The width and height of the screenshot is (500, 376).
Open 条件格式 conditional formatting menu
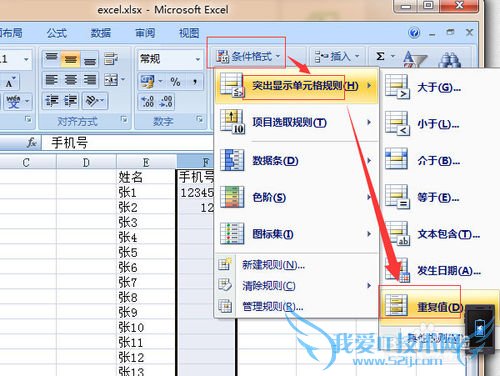247,57
